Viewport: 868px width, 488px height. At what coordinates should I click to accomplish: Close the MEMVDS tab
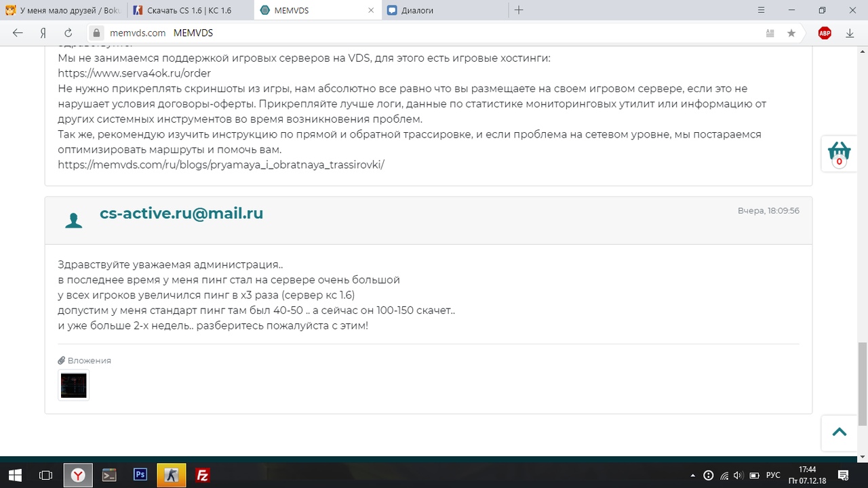[x=371, y=10]
